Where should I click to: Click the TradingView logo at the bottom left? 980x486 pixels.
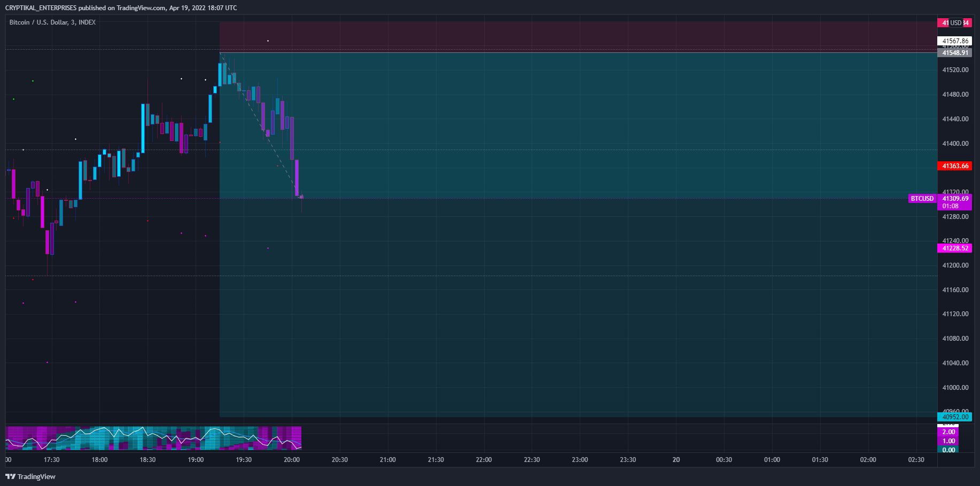click(x=30, y=476)
